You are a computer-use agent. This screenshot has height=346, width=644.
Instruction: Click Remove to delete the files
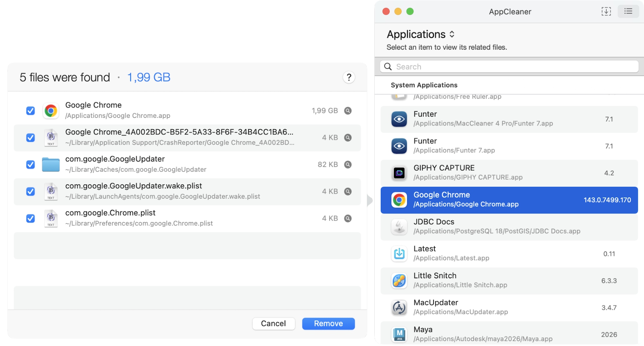[x=328, y=323]
